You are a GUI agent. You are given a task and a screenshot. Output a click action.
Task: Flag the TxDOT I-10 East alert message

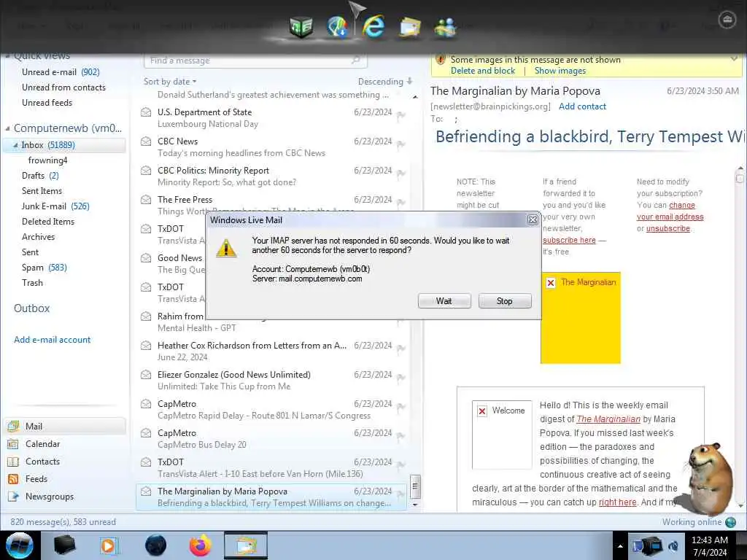[x=401, y=465]
